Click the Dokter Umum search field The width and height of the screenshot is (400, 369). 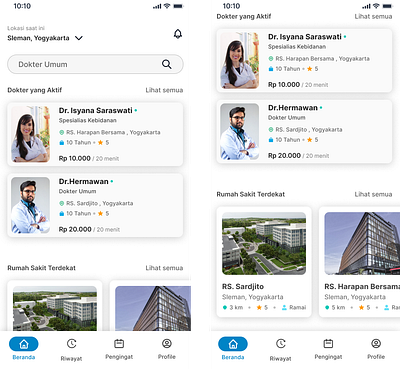tap(95, 64)
